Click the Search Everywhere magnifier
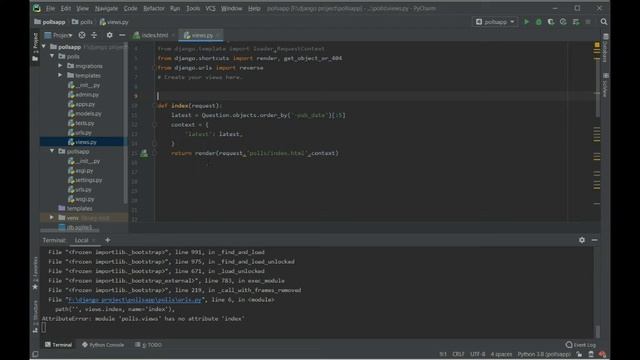The image size is (640, 360). pos(604,22)
